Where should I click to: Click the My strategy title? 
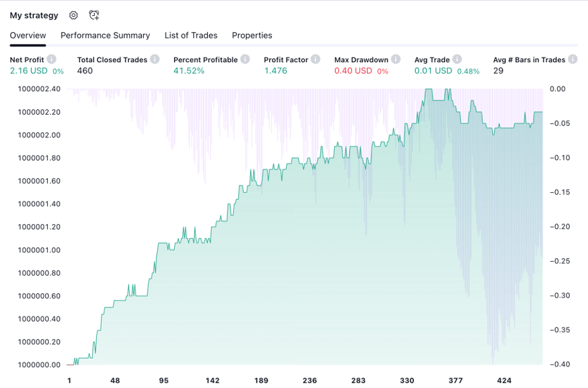coord(34,15)
